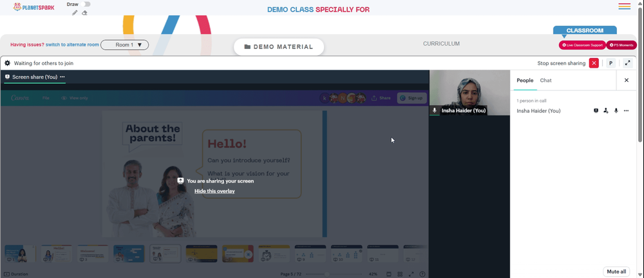The height and width of the screenshot is (278, 644).
Task: Click Live Classroom Support button
Action: pos(582,45)
